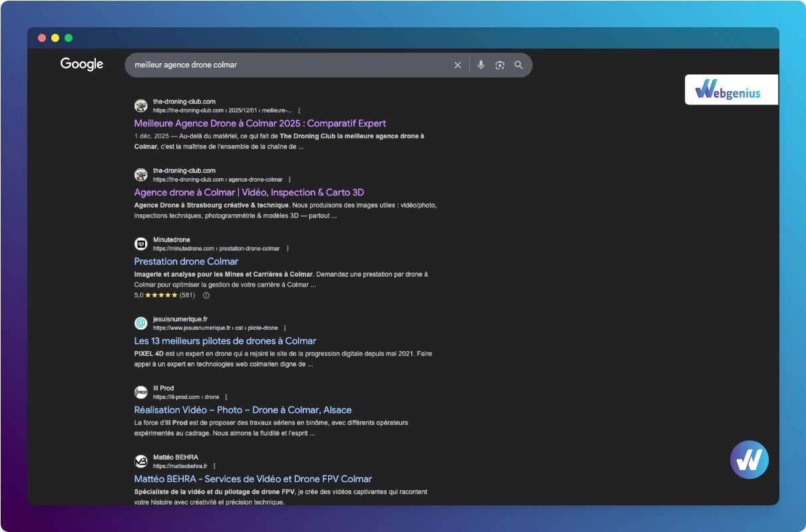Start voice search with microphone icon

coord(481,65)
